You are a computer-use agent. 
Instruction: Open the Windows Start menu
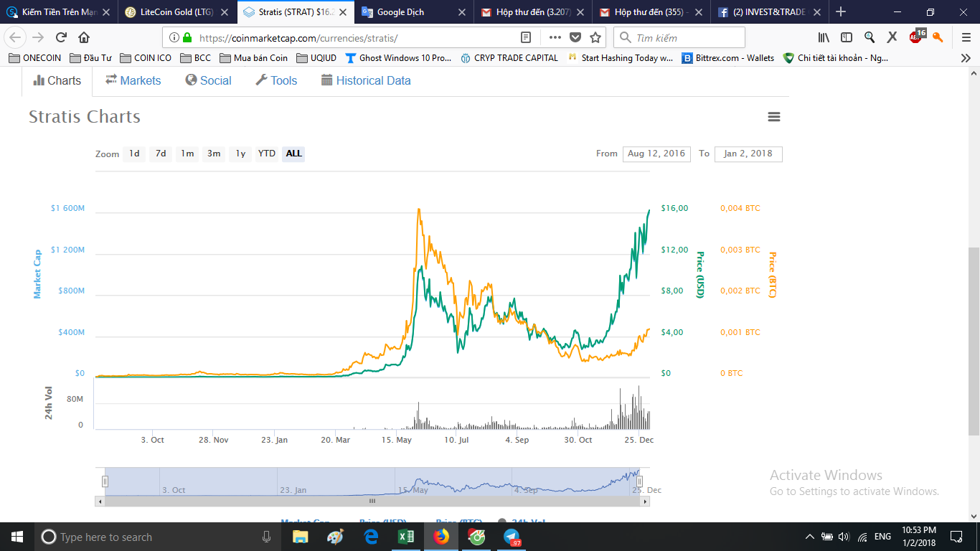(17, 537)
